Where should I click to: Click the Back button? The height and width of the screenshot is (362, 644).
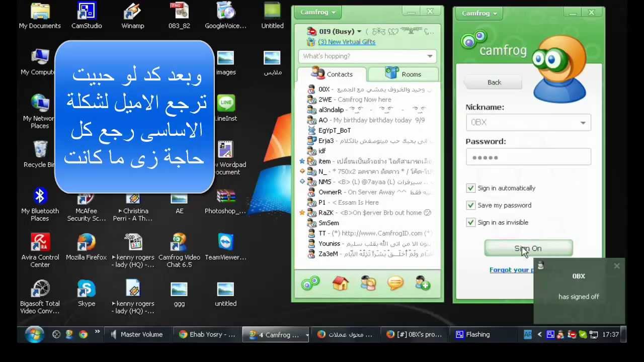click(494, 82)
